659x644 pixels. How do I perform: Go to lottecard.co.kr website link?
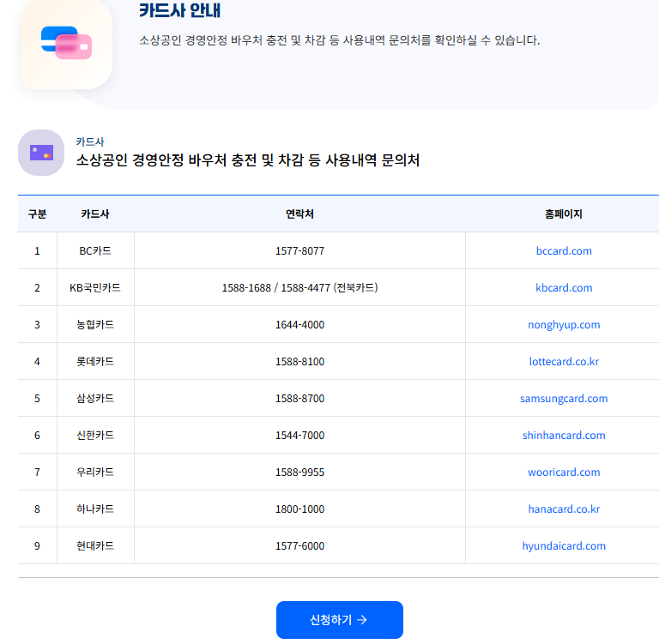[x=564, y=362]
